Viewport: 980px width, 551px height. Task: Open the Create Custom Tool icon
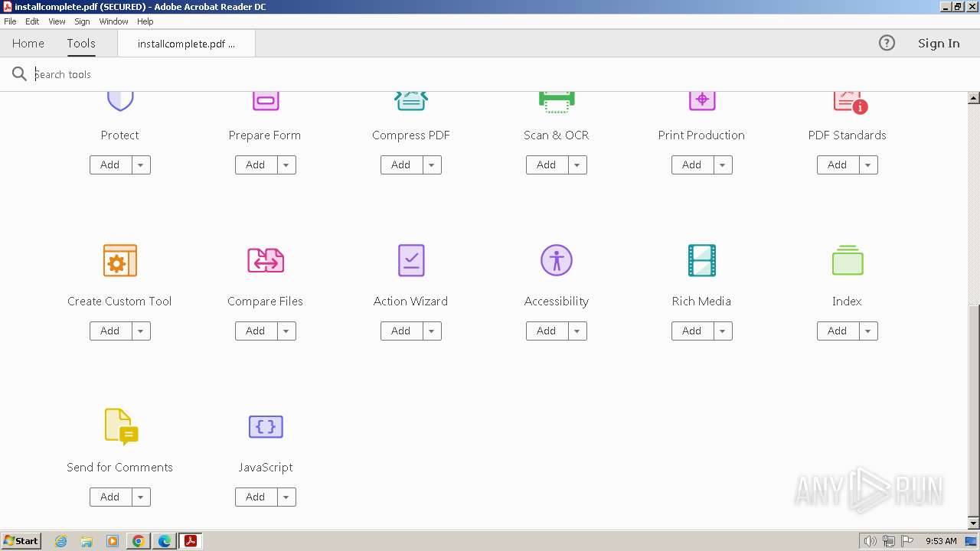(120, 261)
